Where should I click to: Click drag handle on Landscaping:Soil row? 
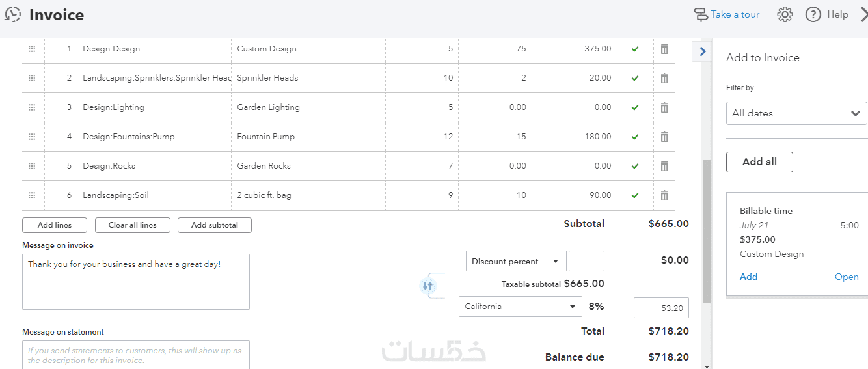pos(32,195)
